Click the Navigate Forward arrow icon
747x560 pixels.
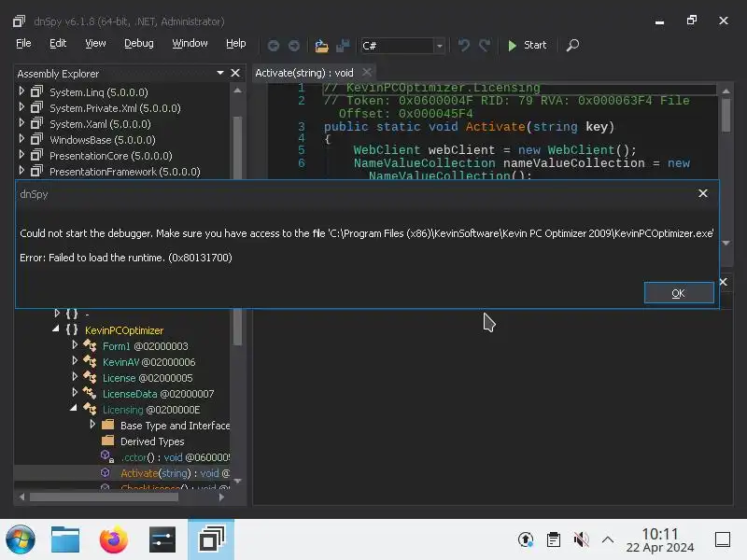point(294,45)
